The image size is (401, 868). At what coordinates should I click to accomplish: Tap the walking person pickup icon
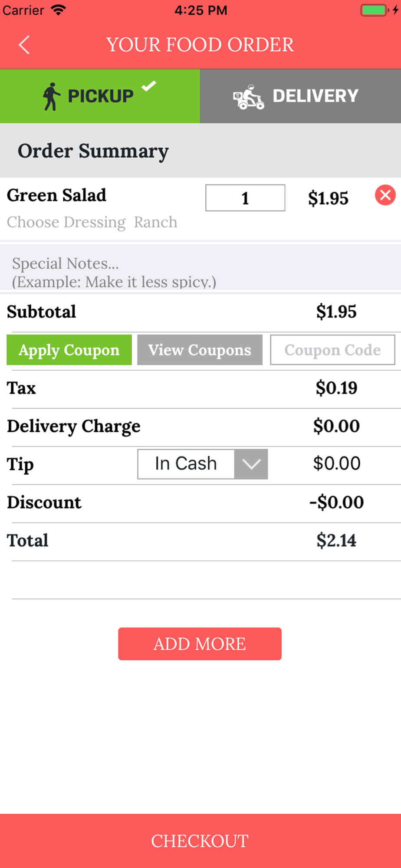coord(51,96)
